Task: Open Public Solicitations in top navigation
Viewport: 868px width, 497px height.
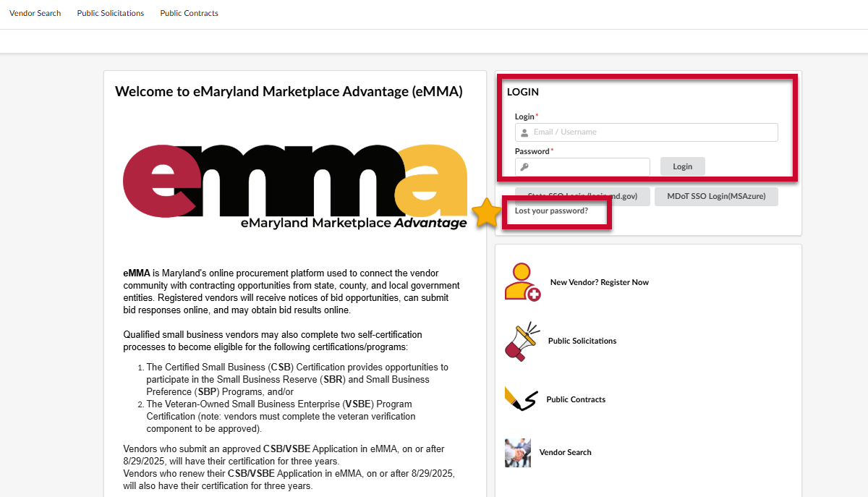Action: (x=111, y=13)
